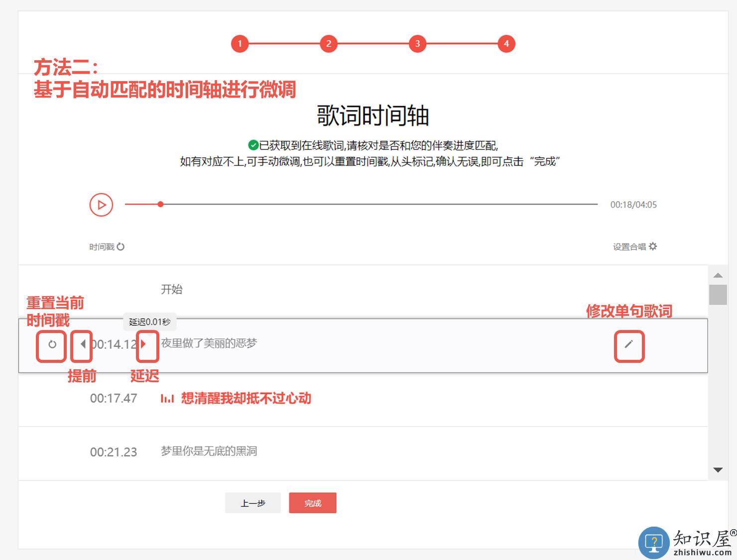Click the playback progress slider handle
The height and width of the screenshot is (560, 737).
pos(160,204)
